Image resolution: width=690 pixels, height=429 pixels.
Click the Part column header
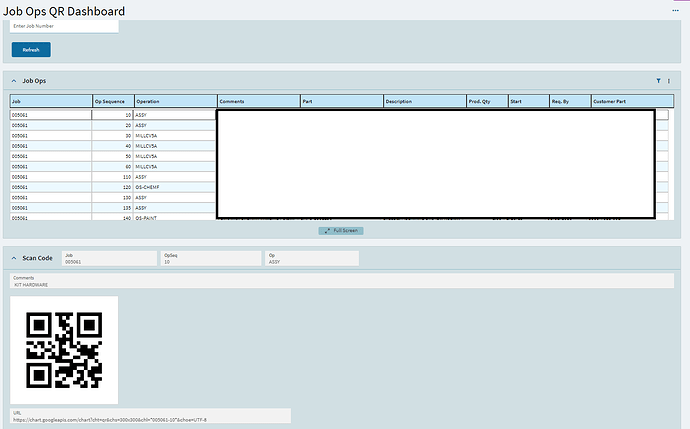pos(342,101)
